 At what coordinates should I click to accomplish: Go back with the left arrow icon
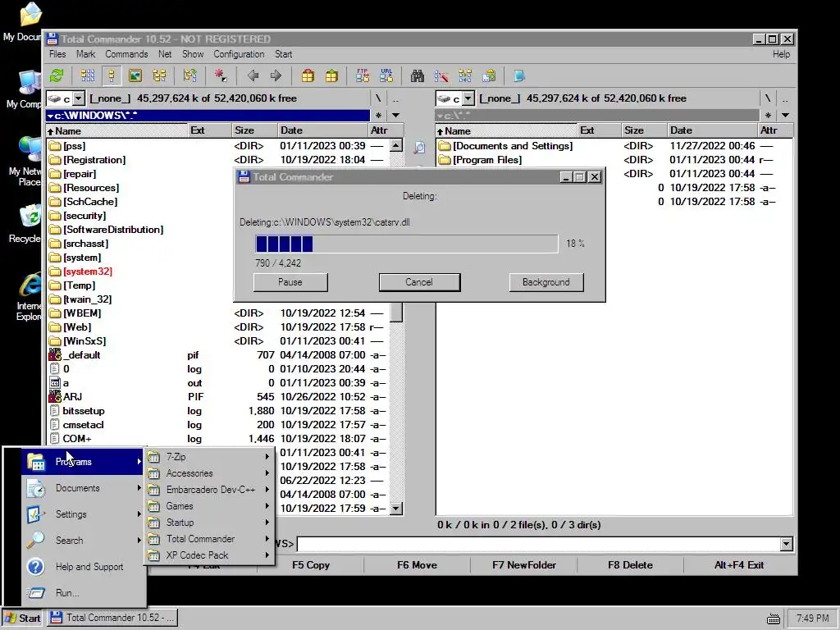click(x=253, y=76)
